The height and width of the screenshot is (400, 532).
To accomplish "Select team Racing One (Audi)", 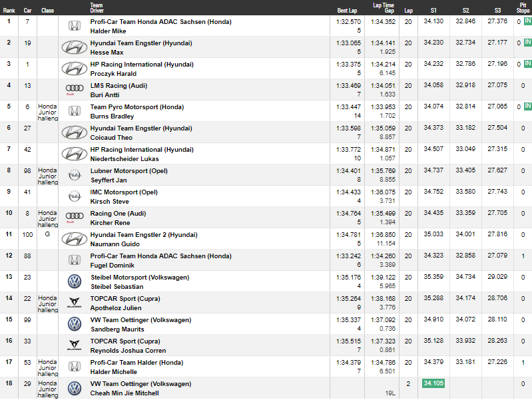I will [118, 214].
